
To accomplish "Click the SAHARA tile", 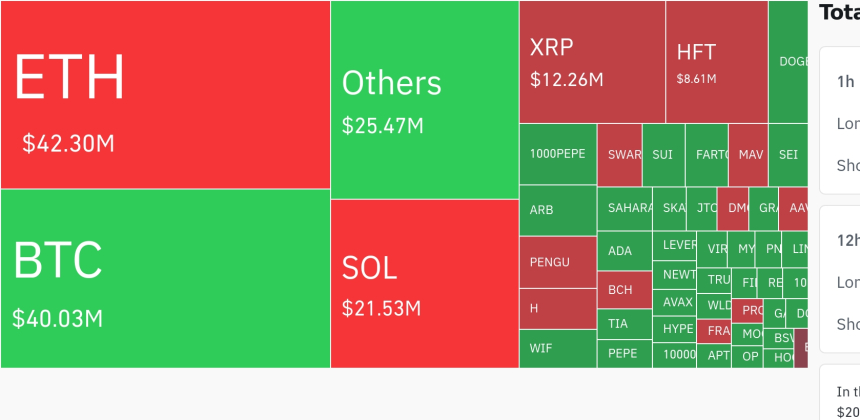I will [x=624, y=208].
